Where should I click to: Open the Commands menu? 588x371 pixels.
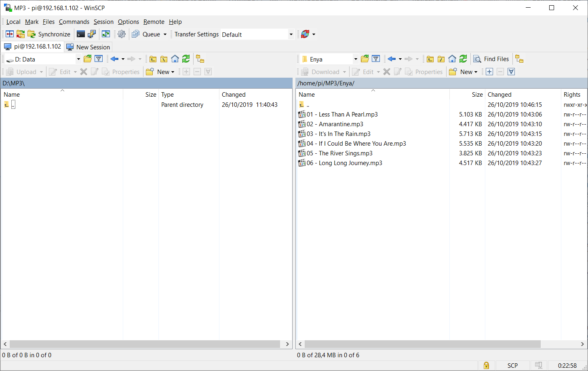(74, 22)
